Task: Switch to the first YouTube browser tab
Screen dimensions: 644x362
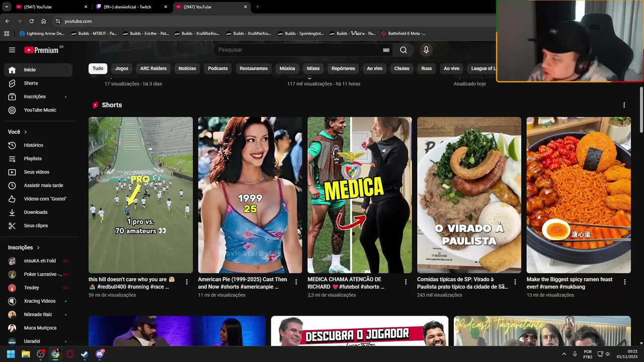Action: pyautogui.click(x=51, y=7)
